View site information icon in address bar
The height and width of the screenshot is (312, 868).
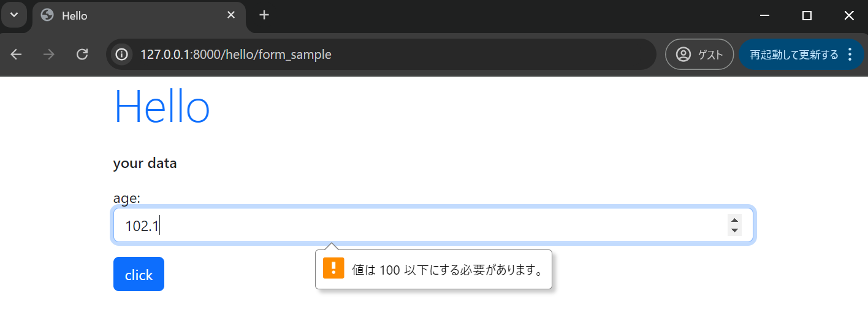[121, 55]
